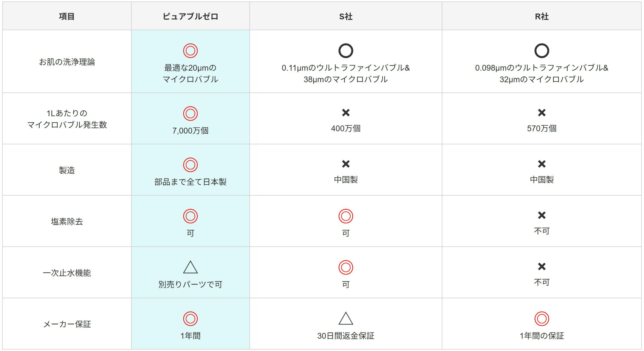Click the 項目 header cell
This screenshot has height=351, width=644.
[x=67, y=16]
